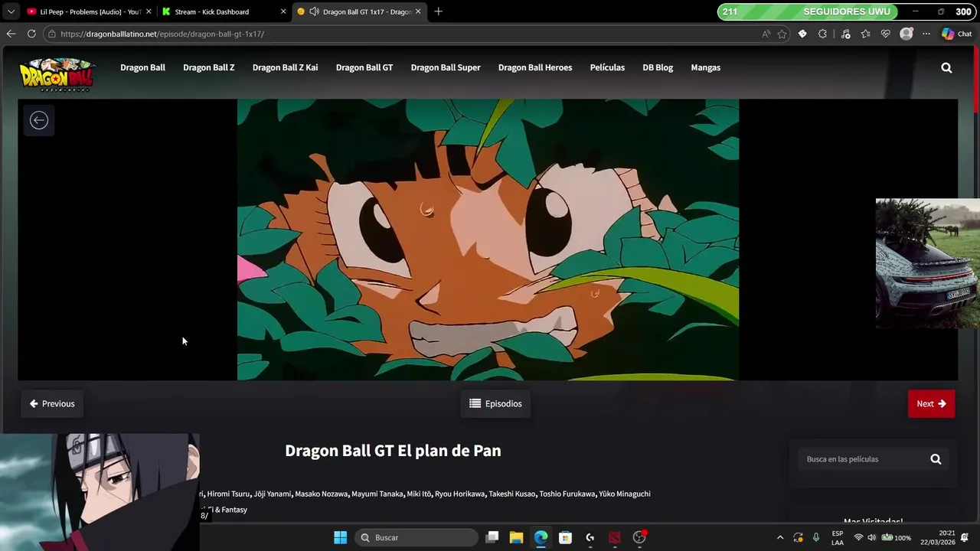
Task: Open the DB Blog menu item
Action: (x=658, y=67)
